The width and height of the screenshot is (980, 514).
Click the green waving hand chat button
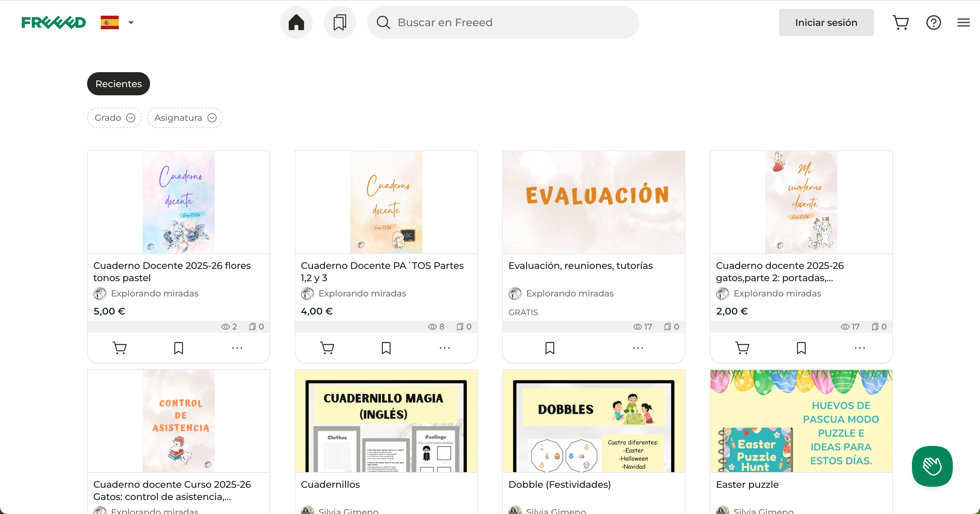tap(932, 466)
